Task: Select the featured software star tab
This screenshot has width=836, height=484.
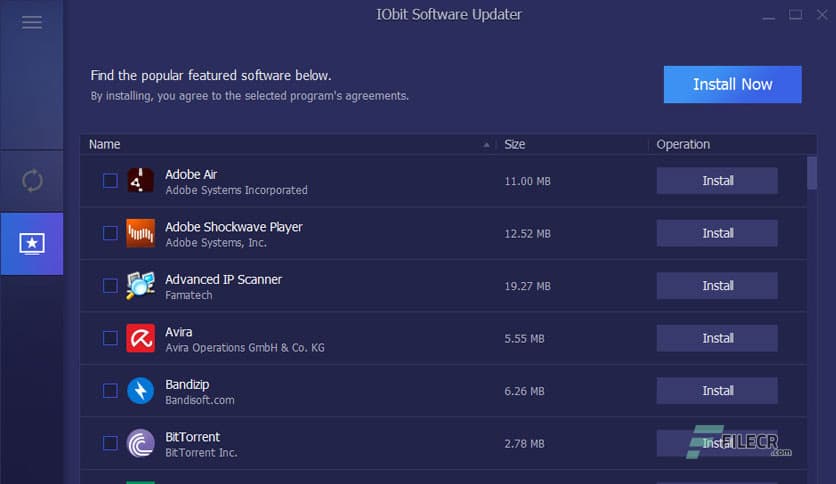Action: pos(32,244)
